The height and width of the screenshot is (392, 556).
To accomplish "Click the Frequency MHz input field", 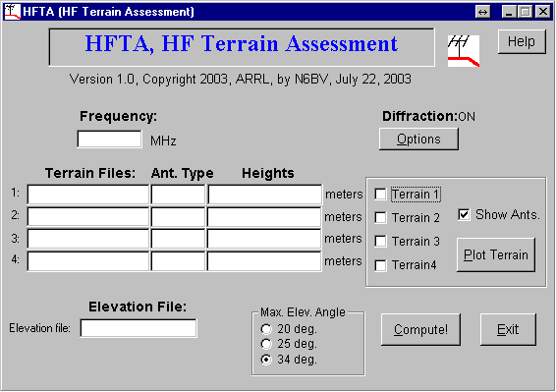I will pos(110,140).
